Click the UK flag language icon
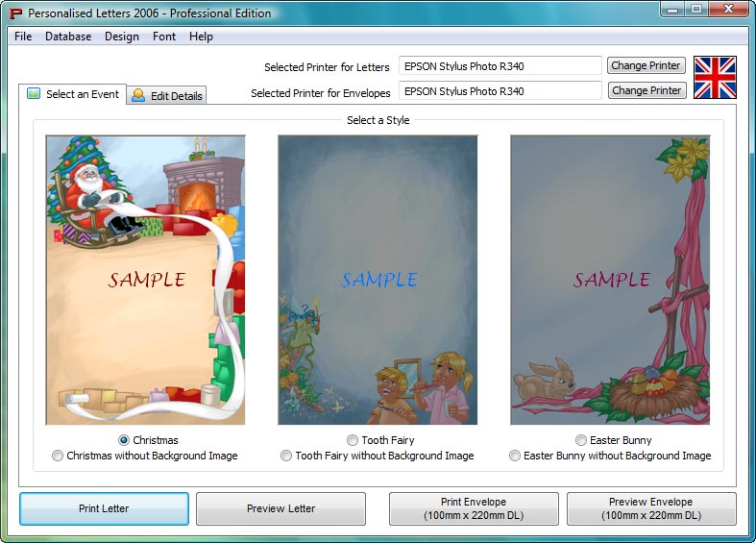The width and height of the screenshot is (756, 543). pos(715,77)
